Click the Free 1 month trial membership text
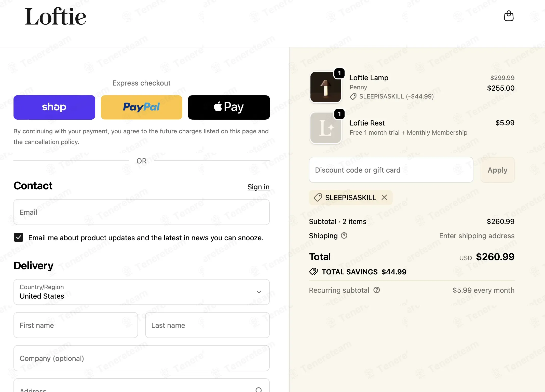Screen dimensions: 545x392 [408, 133]
